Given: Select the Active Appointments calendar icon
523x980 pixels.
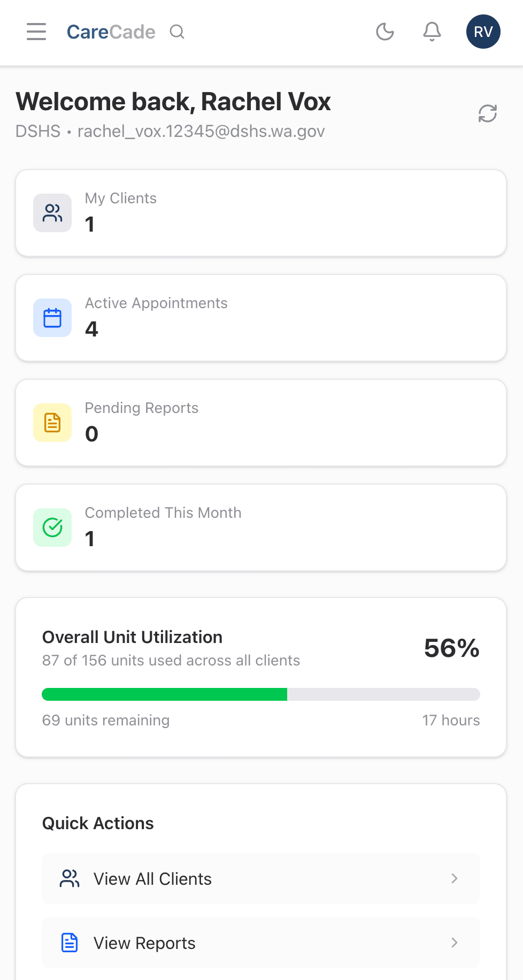Looking at the screenshot, I should [52, 317].
